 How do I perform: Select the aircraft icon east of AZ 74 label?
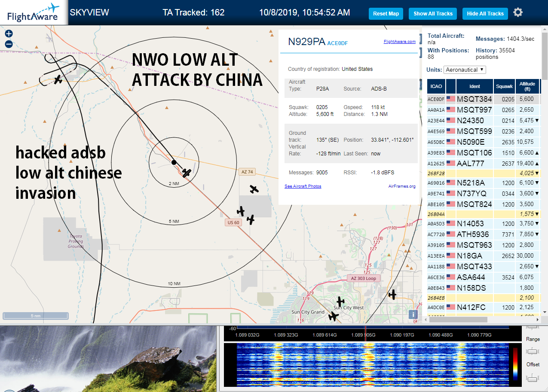[x=254, y=189]
